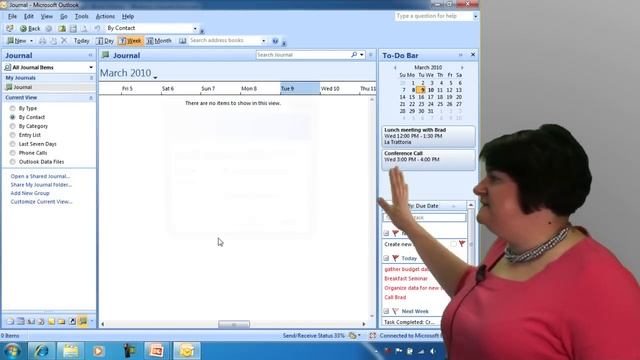The height and width of the screenshot is (360, 640).
Task: Open the By Contact view dropdown
Action: 195,29
